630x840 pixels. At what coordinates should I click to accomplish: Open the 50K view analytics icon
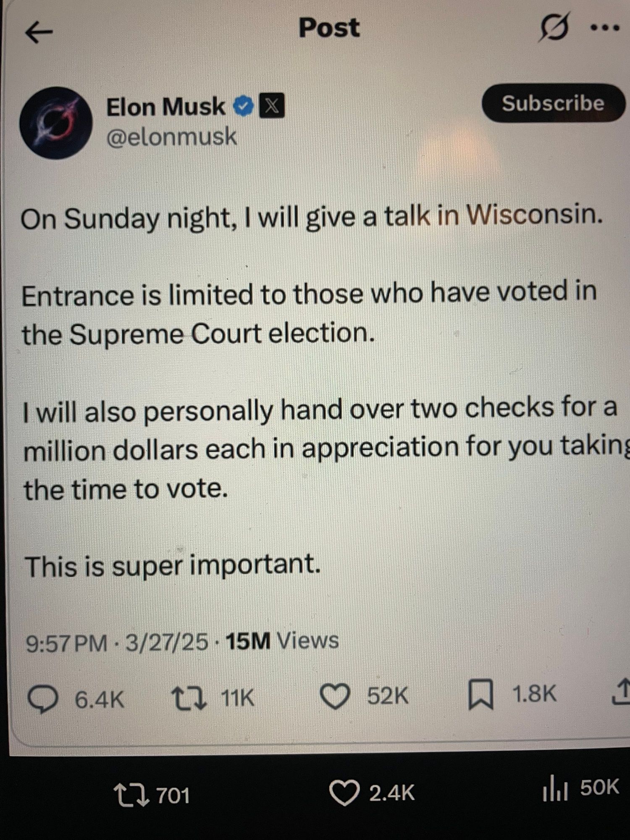[x=555, y=789]
